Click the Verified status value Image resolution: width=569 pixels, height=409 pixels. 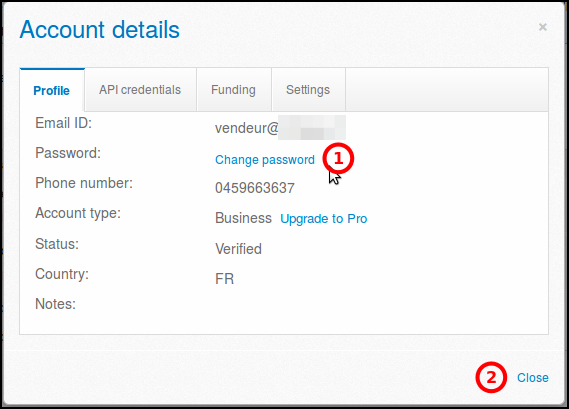coord(238,249)
